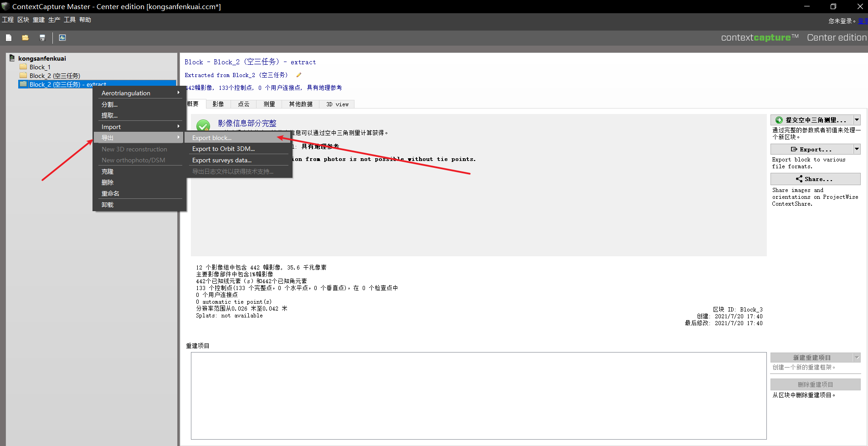Click the login link next to 您未登录
The image size is (868, 446).
(x=863, y=21)
